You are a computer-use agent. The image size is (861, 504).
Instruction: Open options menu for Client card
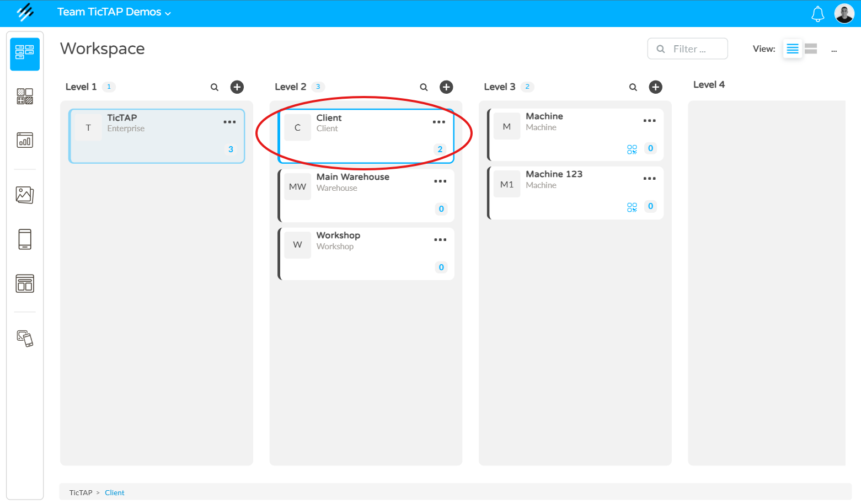[439, 122]
